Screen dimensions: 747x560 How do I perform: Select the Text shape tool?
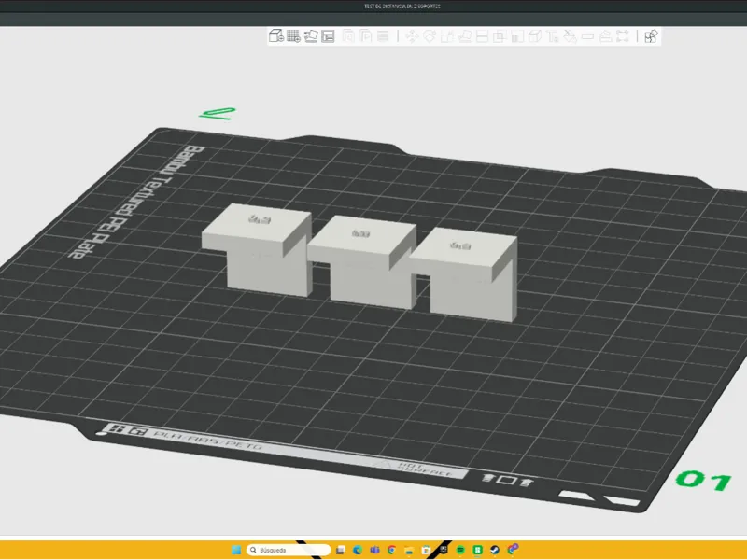point(553,36)
